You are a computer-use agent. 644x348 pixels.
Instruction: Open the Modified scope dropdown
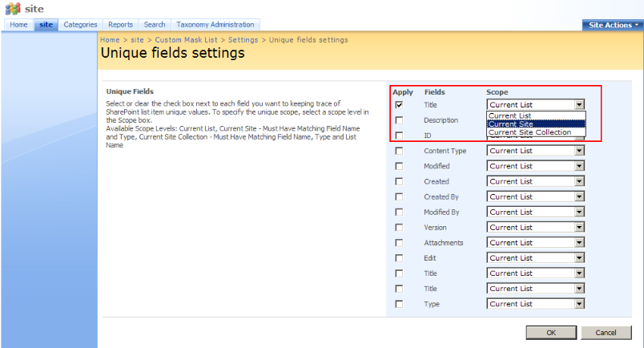pos(536,166)
